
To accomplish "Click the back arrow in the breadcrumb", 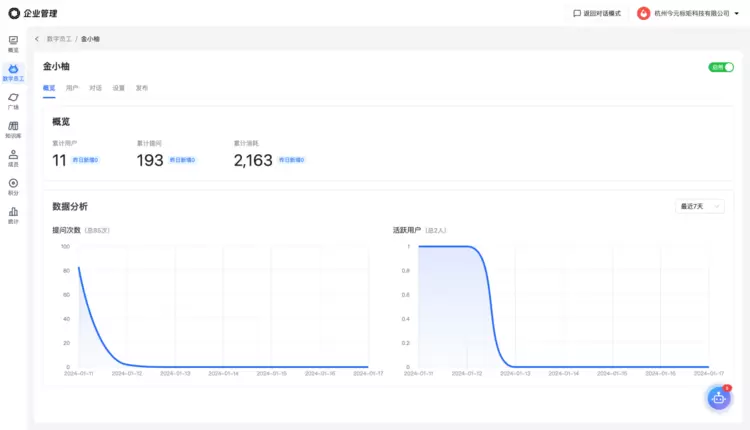I will click(x=37, y=38).
